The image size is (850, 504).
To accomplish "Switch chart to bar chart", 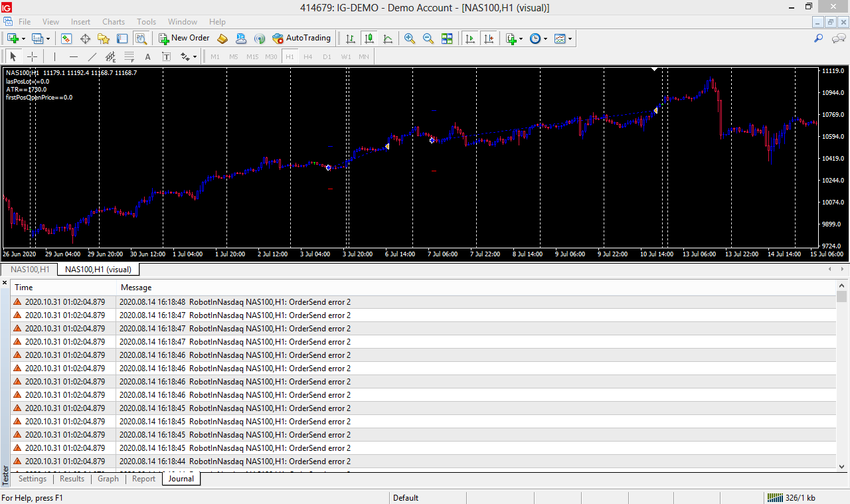I will [351, 39].
